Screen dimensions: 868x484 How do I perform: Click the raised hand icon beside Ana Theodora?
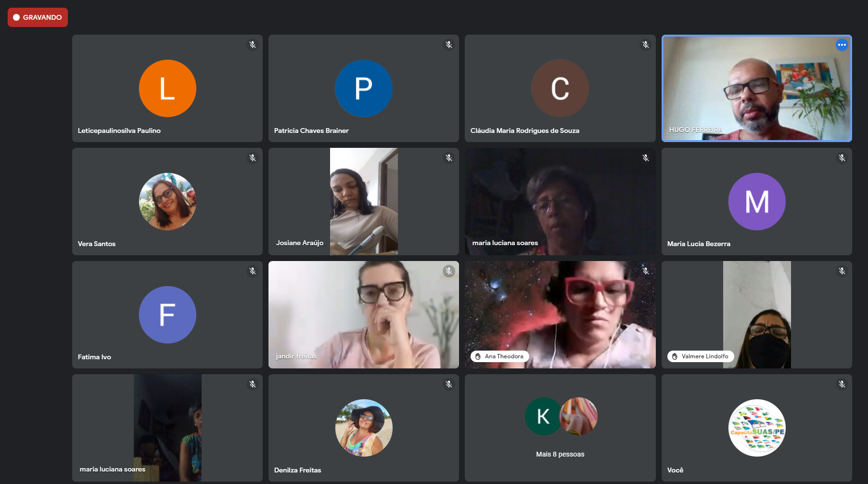[478, 356]
